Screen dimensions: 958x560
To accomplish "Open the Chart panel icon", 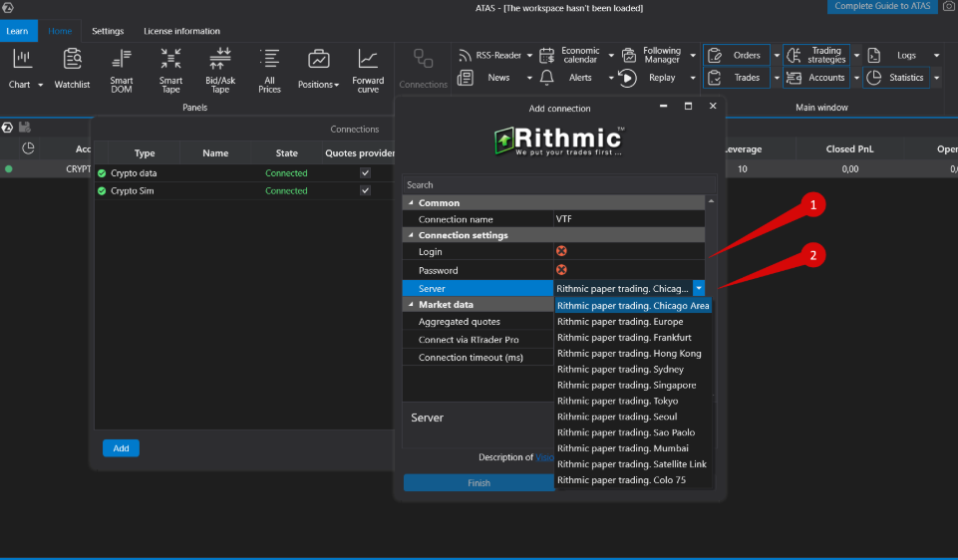I will pos(22,60).
